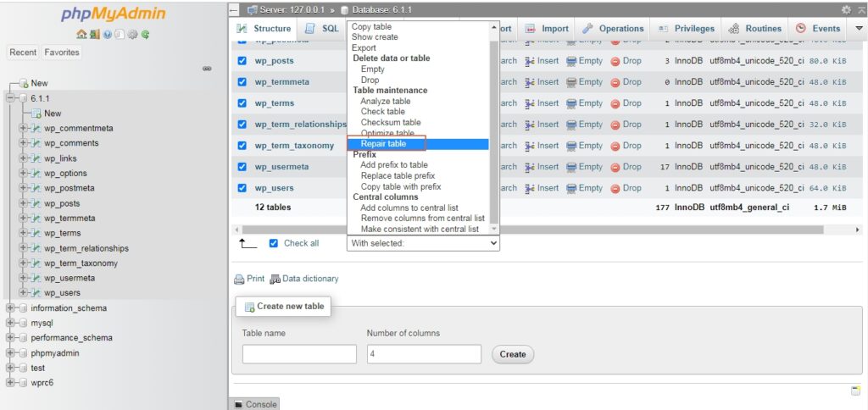
Task: Click top-level New database icon in tree
Action: [x=24, y=83]
